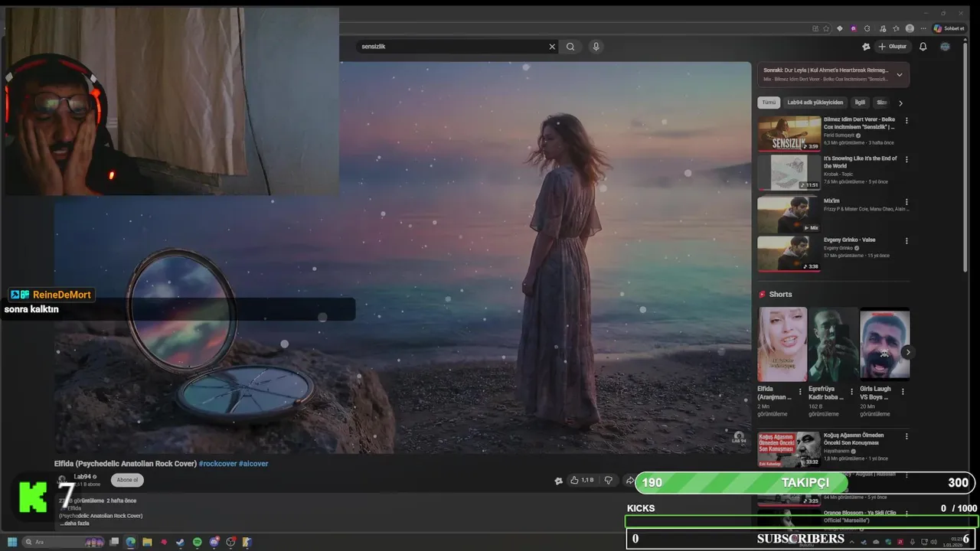Open the 'Eşrefrüya Kadir baba' short
The height and width of the screenshot is (551, 980).
pos(834,344)
